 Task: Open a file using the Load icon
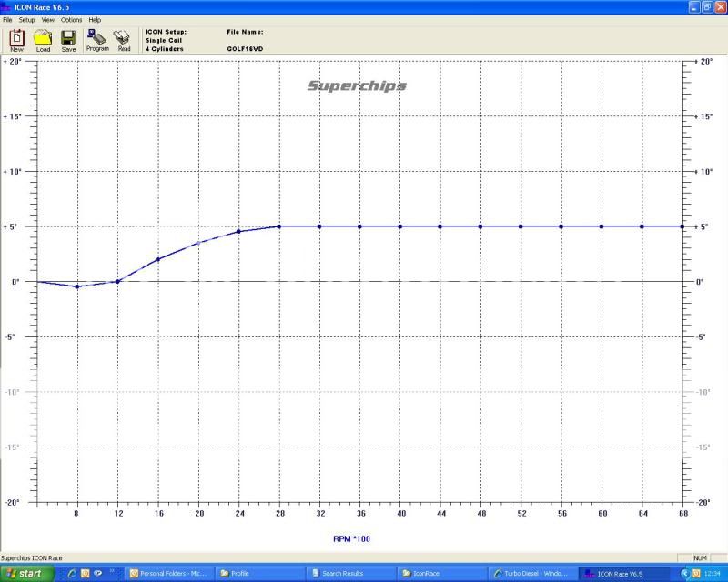pyautogui.click(x=41, y=37)
